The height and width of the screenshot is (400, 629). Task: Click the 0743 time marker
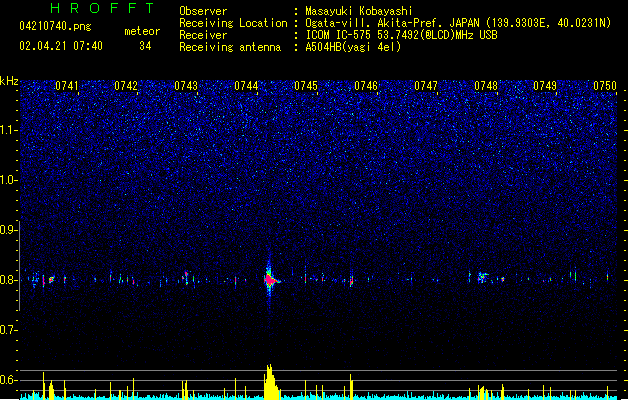186,86
